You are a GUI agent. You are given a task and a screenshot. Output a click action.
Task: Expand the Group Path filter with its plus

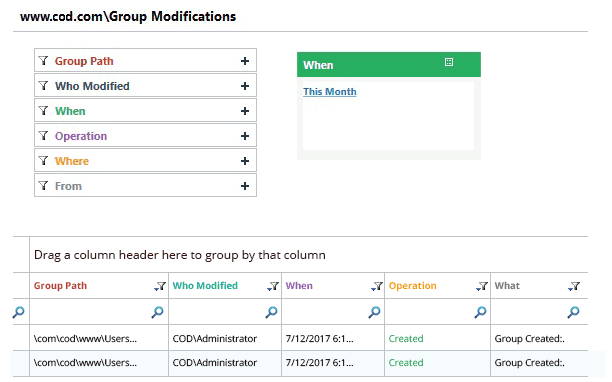[x=245, y=61]
